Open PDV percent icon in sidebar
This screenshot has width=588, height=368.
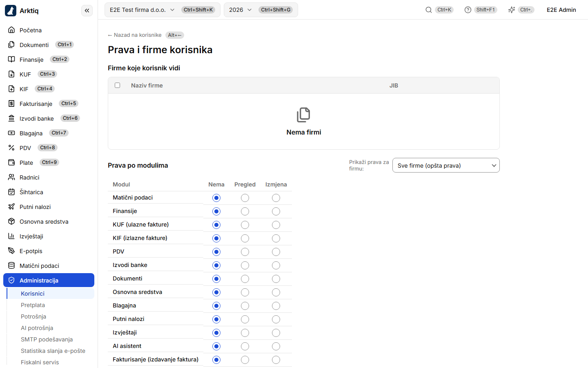click(11, 148)
